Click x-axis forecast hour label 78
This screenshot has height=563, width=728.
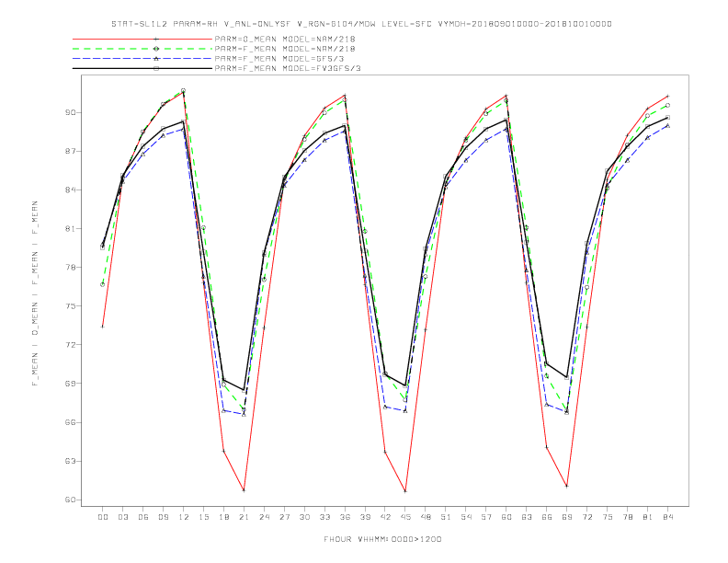(x=628, y=517)
